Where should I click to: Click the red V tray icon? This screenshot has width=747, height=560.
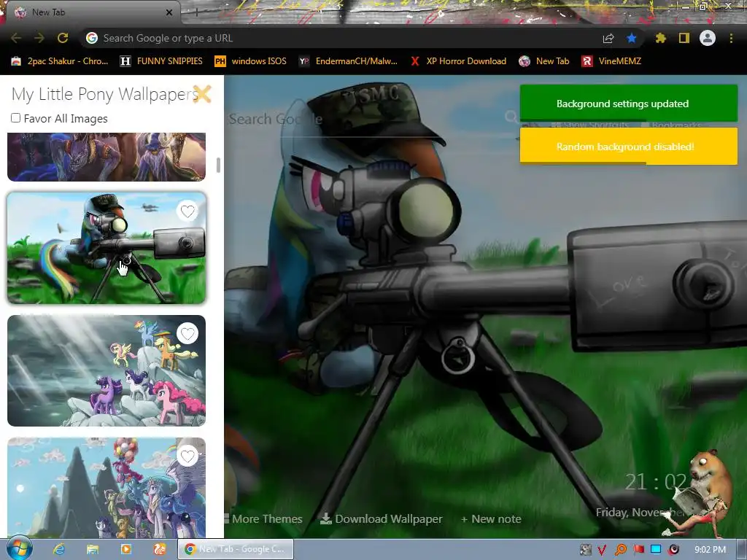tap(602, 550)
